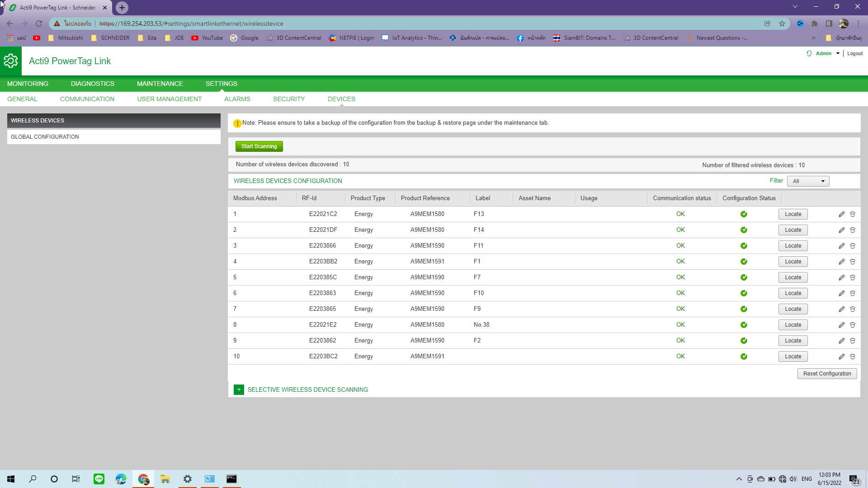868x488 pixels.
Task: Open Windows Start menu
Action: tap(11, 479)
